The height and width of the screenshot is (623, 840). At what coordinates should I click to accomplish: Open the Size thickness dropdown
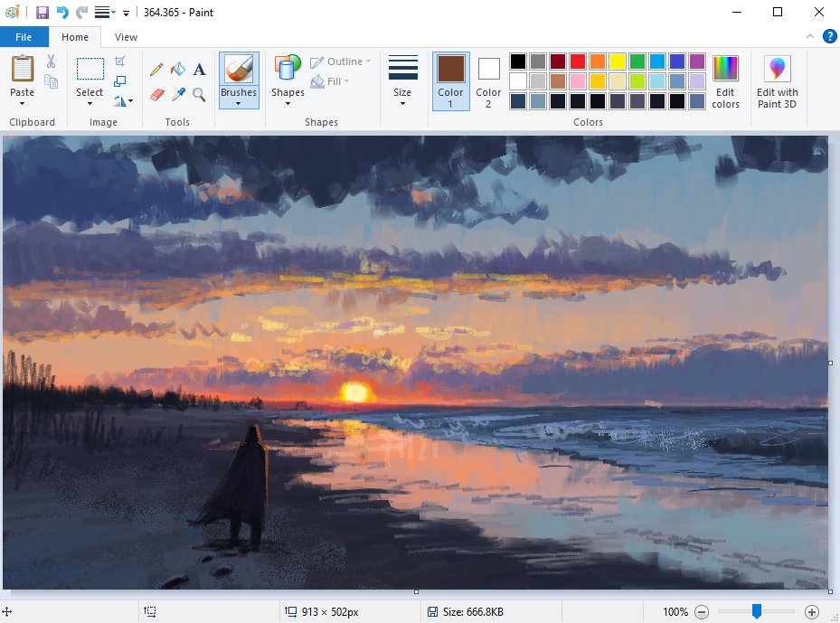(402, 80)
